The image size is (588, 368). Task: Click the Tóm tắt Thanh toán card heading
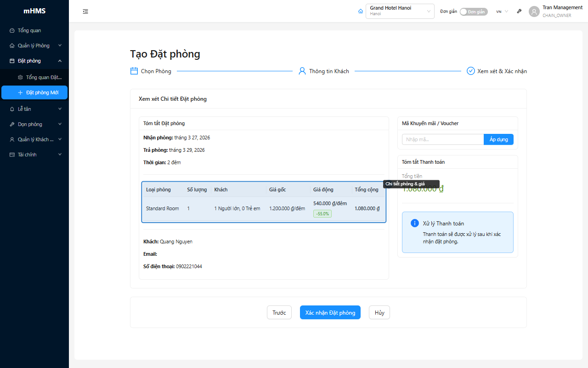point(423,162)
